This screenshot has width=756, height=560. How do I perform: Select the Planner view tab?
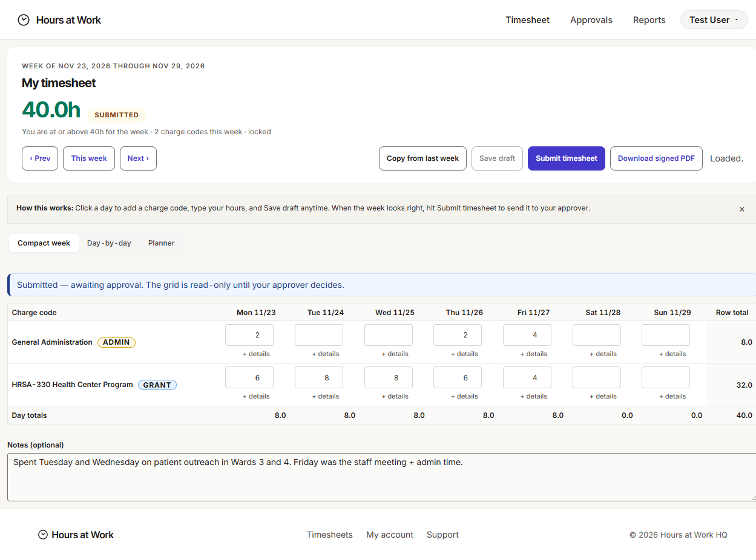click(161, 243)
